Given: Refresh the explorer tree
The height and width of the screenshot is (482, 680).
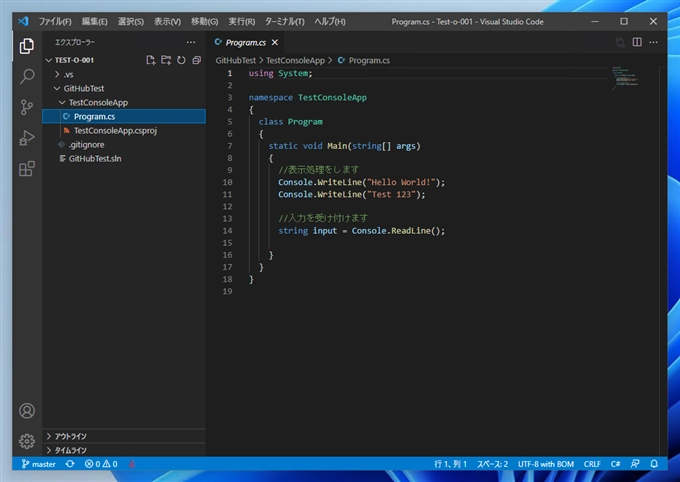Looking at the screenshot, I should coord(181,60).
